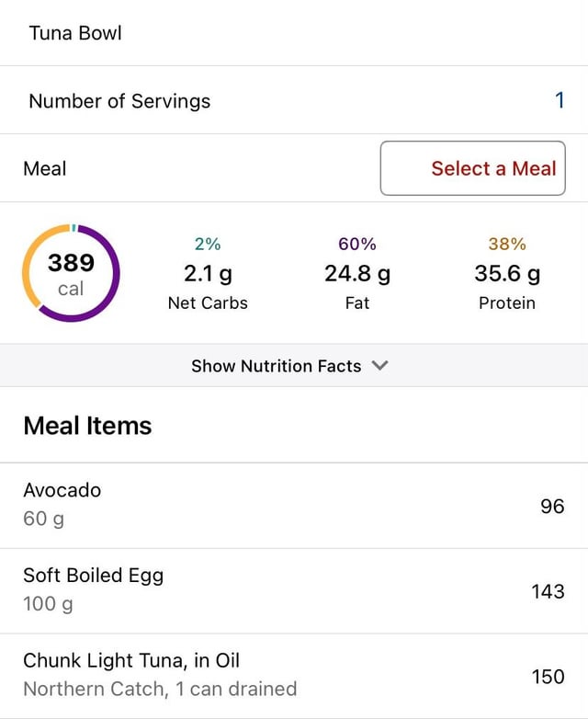This screenshot has height=719, width=588.
Task: Click the 38% protein percentage label
Action: coord(506,244)
